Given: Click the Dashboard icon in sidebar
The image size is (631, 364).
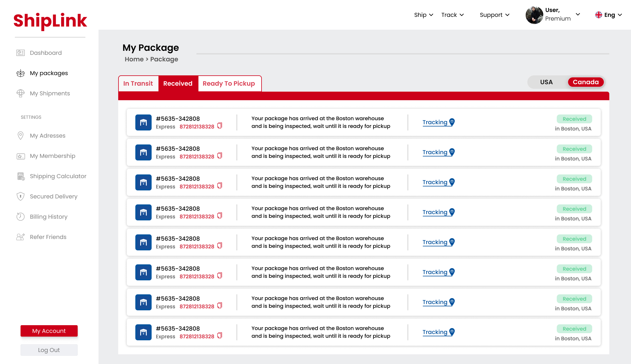Looking at the screenshot, I should tap(21, 53).
